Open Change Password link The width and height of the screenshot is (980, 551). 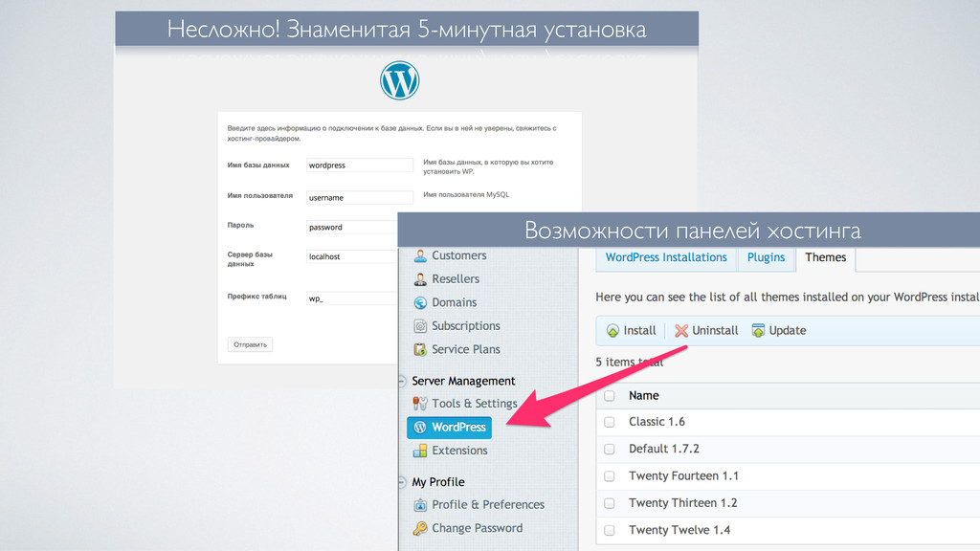pos(477,528)
